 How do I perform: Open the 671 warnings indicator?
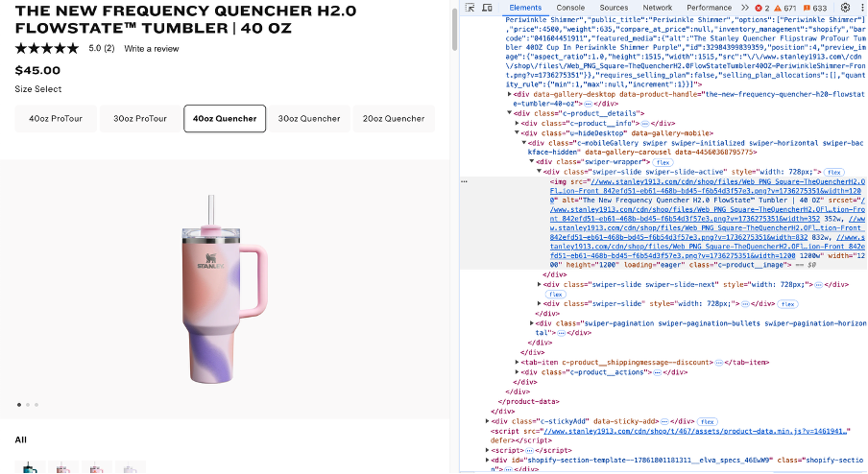[785, 8]
